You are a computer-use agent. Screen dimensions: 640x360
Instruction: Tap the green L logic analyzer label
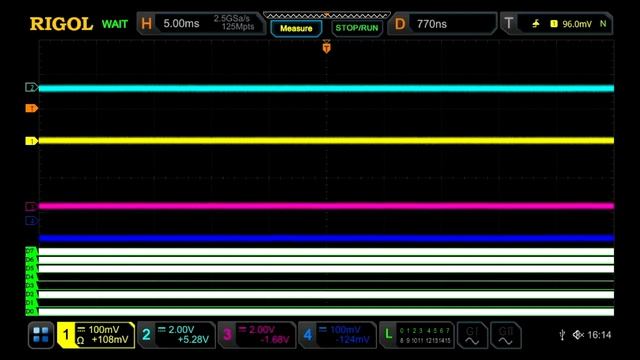388,335
